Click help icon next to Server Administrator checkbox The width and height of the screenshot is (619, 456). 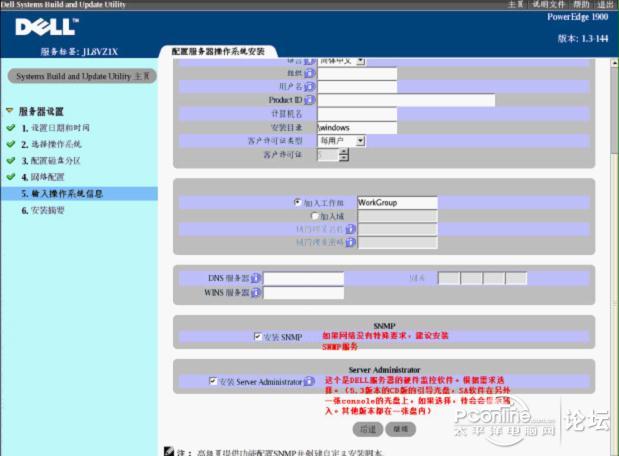[x=310, y=382]
